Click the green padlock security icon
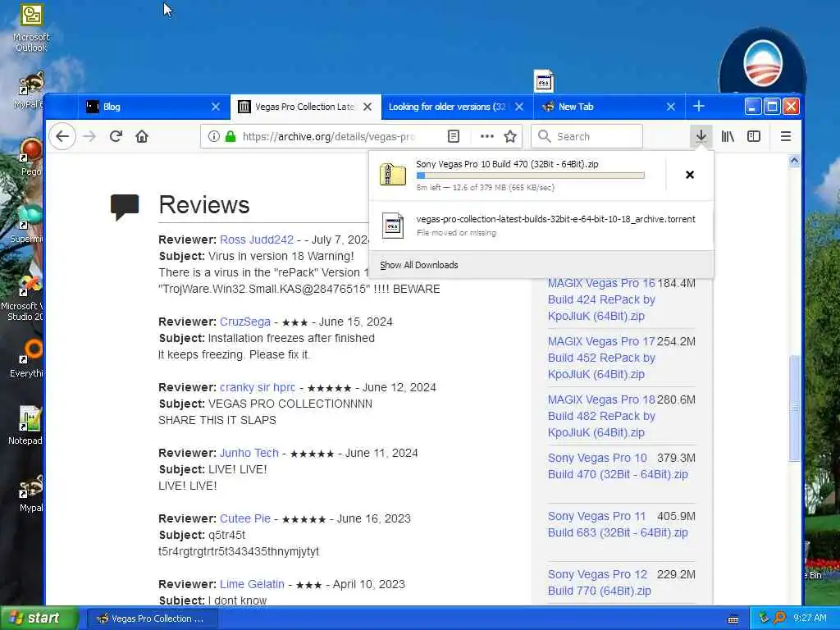The height and width of the screenshot is (630, 840). [x=231, y=137]
